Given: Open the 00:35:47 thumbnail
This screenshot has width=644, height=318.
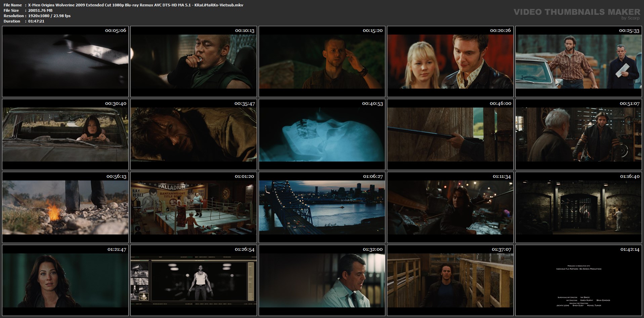Looking at the screenshot, I should [x=194, y=134].
